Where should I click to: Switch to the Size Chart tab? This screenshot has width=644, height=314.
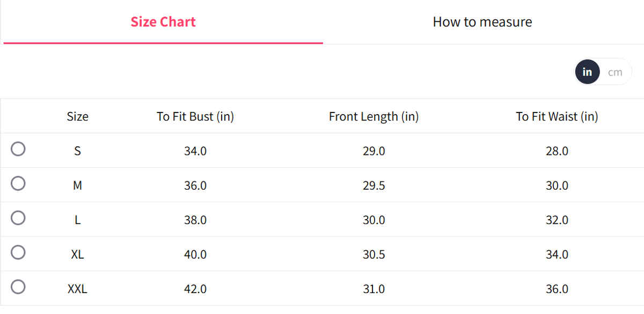pos(163,22)
